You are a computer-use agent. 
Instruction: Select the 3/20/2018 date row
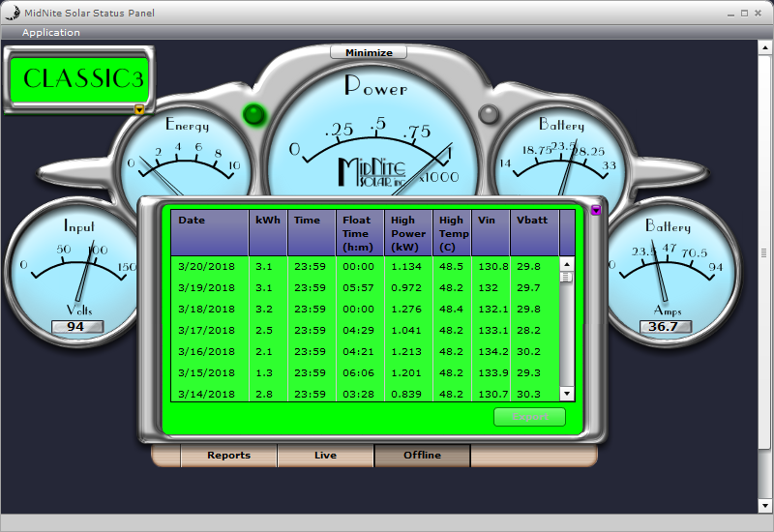pos(366,267)
